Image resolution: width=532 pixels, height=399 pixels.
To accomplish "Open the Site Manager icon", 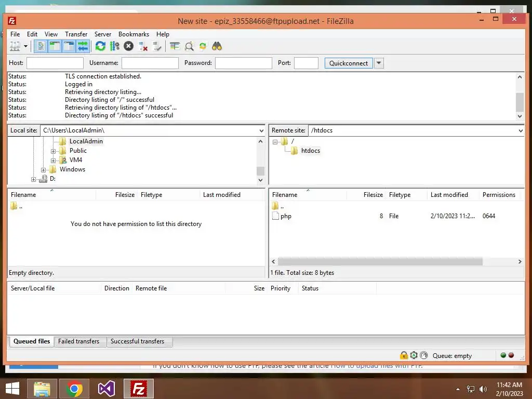I will 15,46.
